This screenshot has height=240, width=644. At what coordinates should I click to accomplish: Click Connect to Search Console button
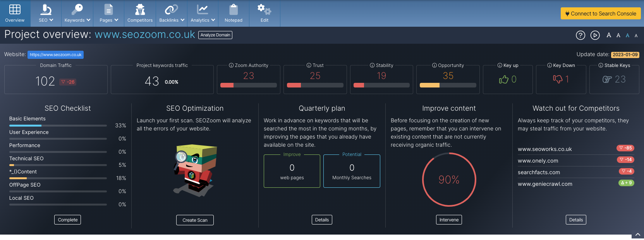click(601, 14)
